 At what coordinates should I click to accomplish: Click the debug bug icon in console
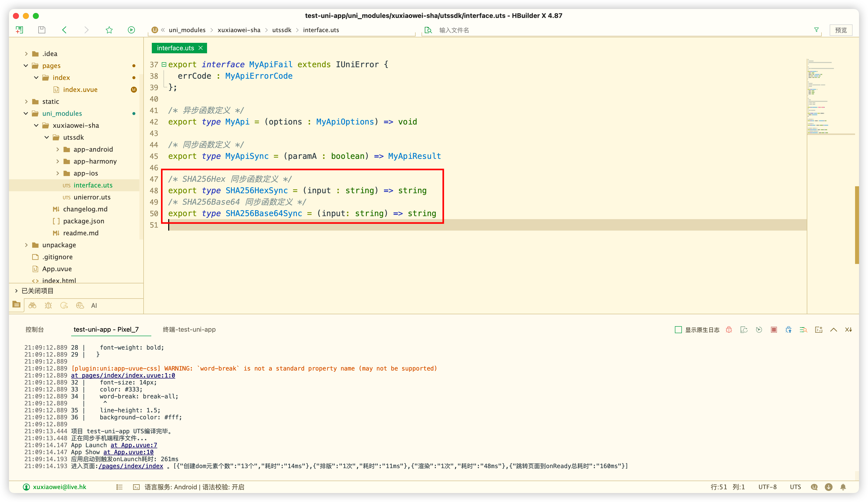click(729, 330)
